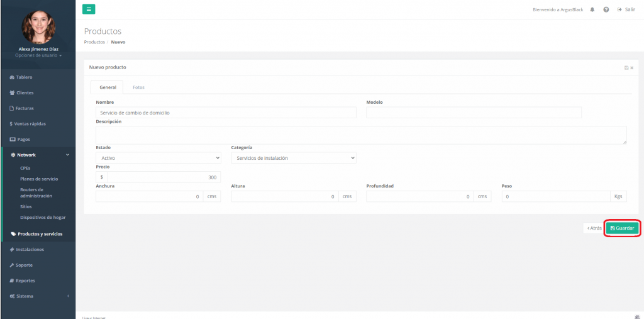Click the Facturas document icon
Screen dimensions: 644x319
12,108
